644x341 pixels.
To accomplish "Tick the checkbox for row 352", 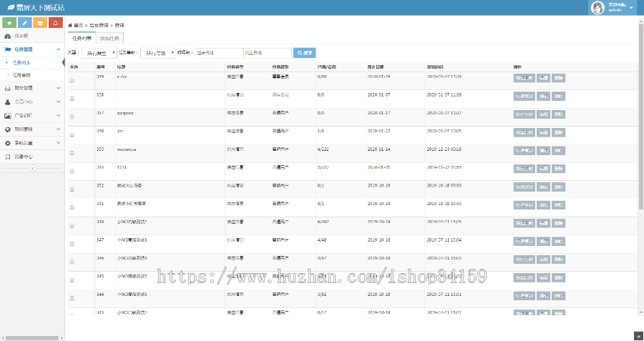I will pyautogui.click(x=72, y=189).
